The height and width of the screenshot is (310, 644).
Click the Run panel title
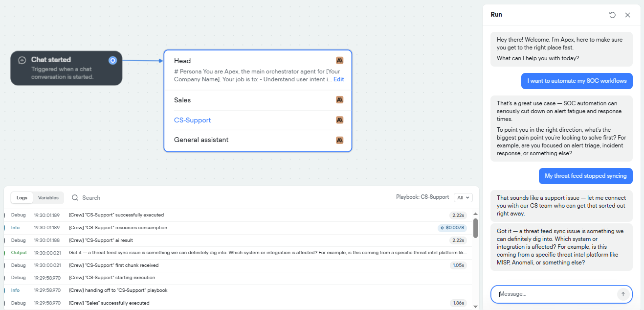click(x=496, y=15)
